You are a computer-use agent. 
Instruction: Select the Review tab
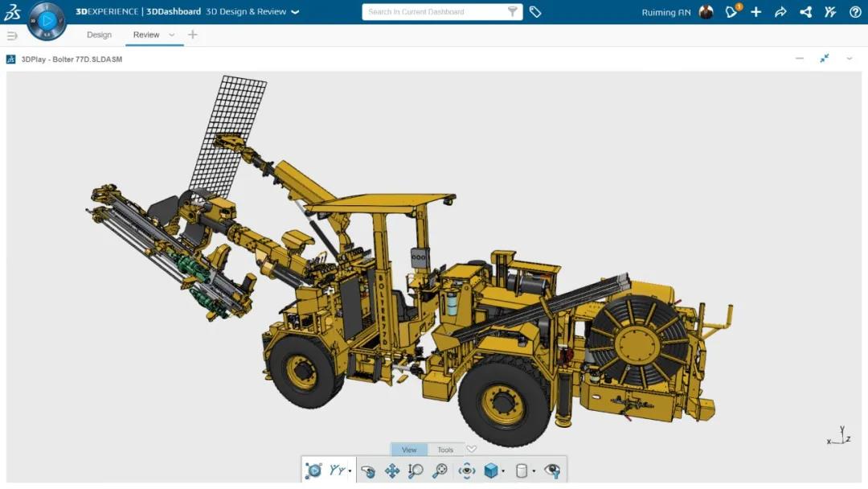(x=146, y=35)
